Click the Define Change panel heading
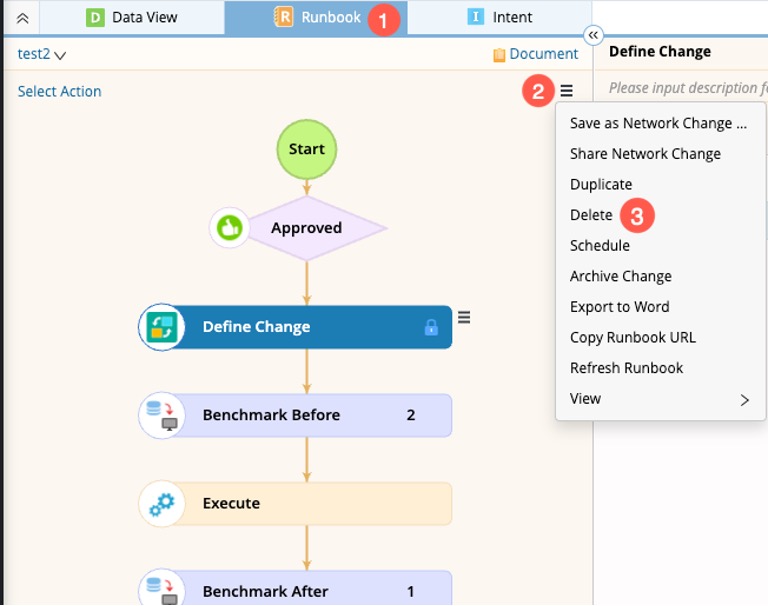This screenshot has width=768, height=606. (x=660, y=51)
